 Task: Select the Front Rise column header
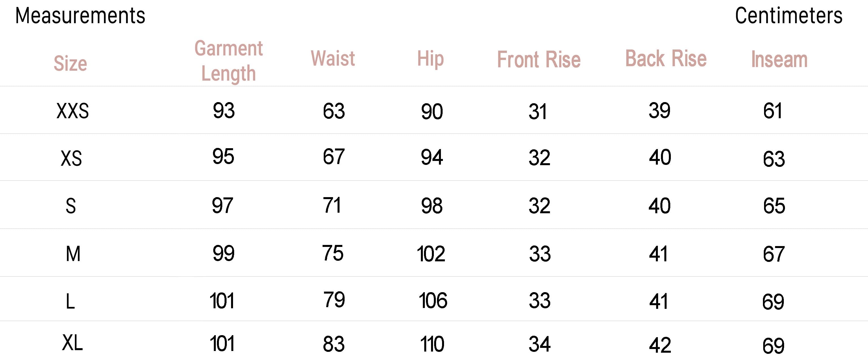(539, 60)
